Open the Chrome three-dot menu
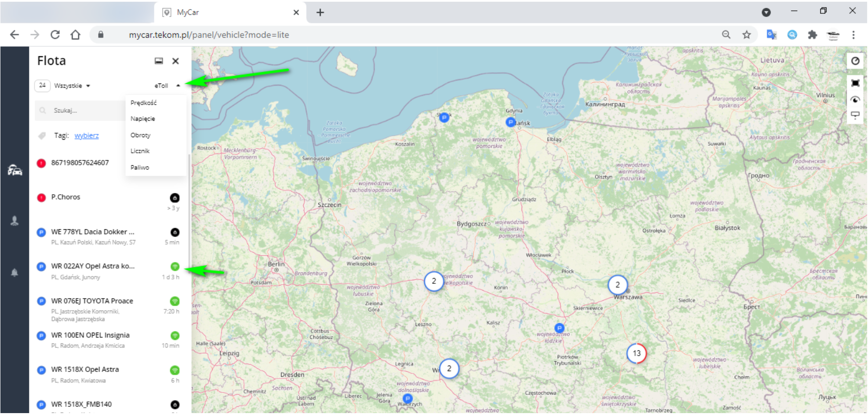This screenshot has width=868, height=417. (853, 35)
